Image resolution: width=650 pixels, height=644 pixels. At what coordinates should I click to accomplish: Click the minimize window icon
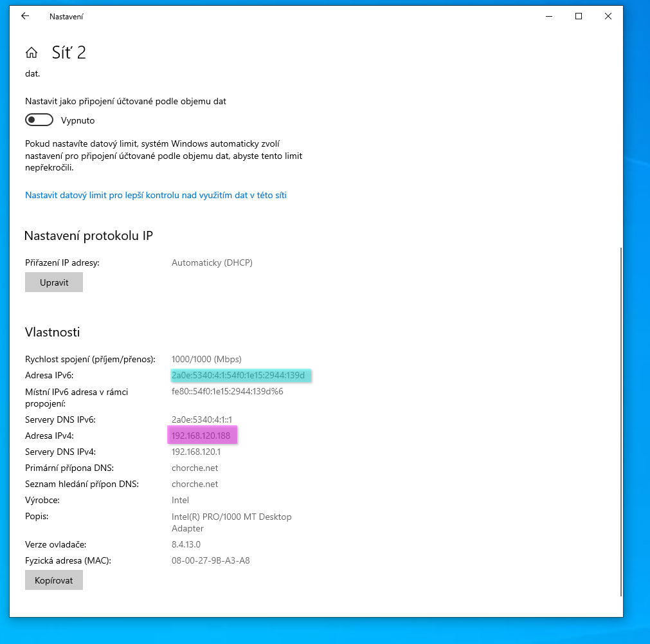[548, 16]
